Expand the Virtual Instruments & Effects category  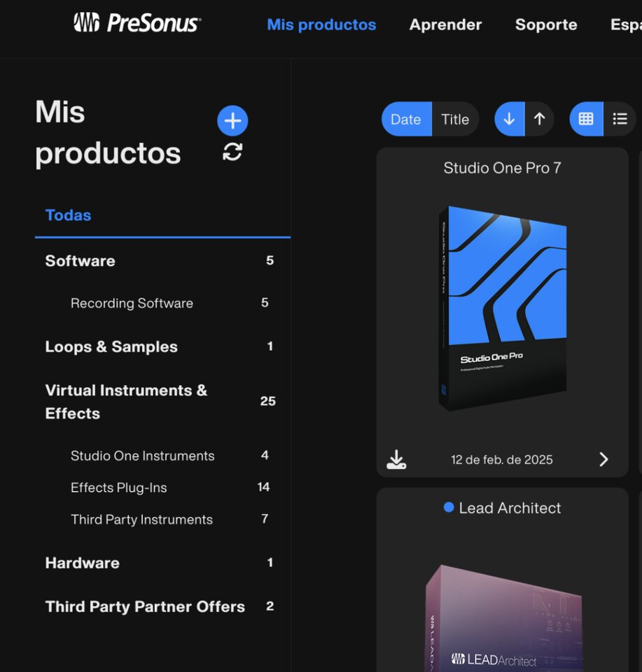[x=125, y=402]
